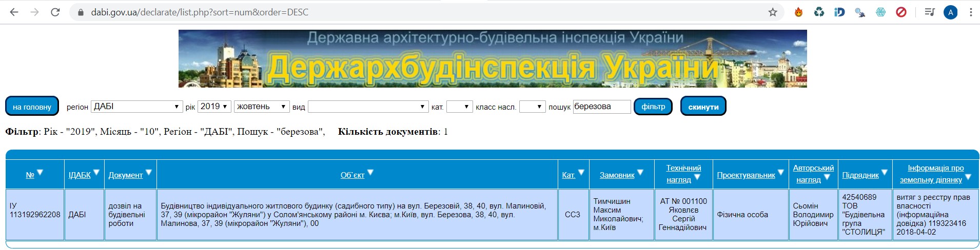Screen dimensions: 980x250
Task: Open the month dropdown showing жовтень
Action: [x=262, y=107]
